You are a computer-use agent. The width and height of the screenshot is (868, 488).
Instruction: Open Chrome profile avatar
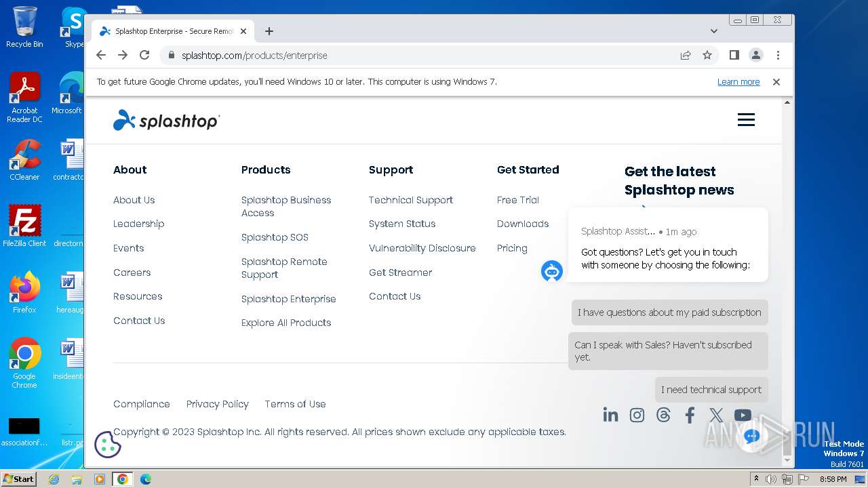(756, 55)
